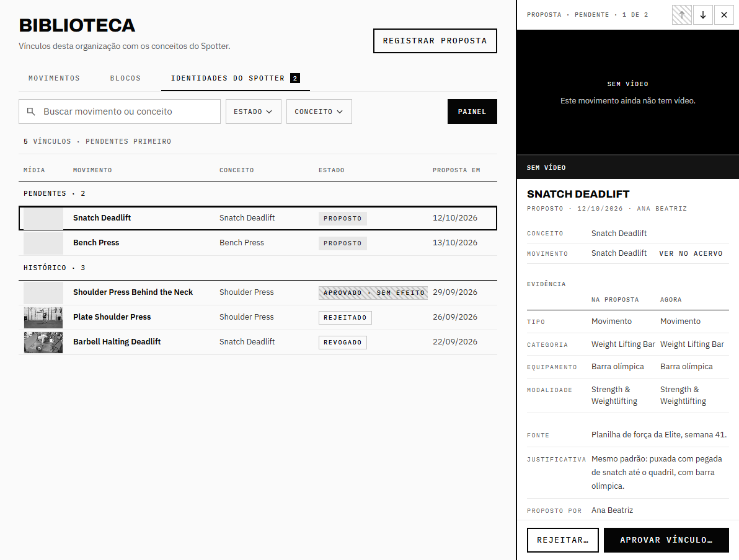Viewport: 739px width, 560px height.
Task: Click the Snatch Deadlift empty media placeholder
Action: [43, 219]
